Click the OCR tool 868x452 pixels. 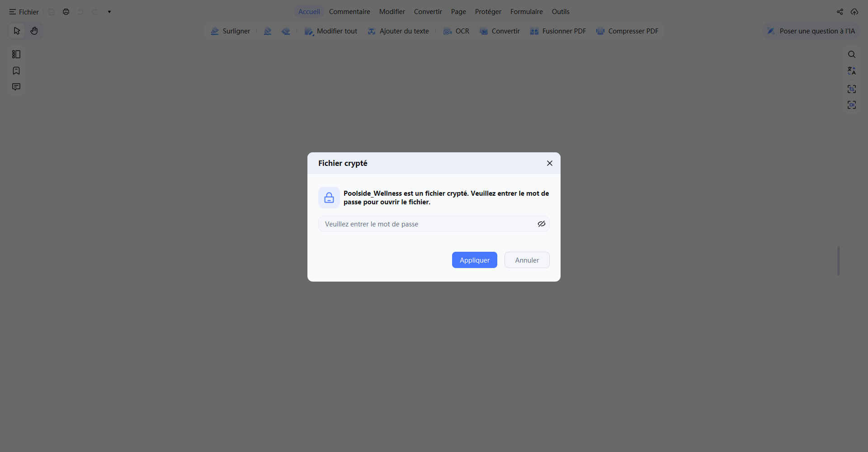(x=456, y=31)
